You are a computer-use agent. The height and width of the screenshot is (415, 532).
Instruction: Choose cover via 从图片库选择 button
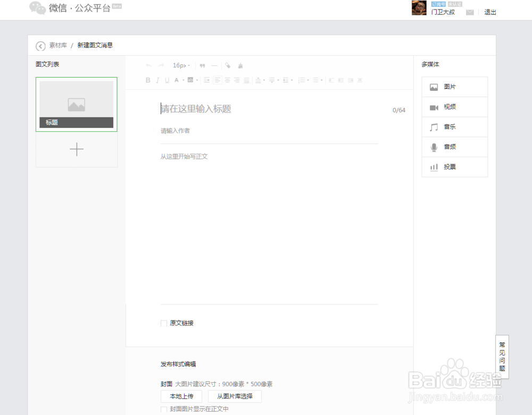tap(235, 396)
